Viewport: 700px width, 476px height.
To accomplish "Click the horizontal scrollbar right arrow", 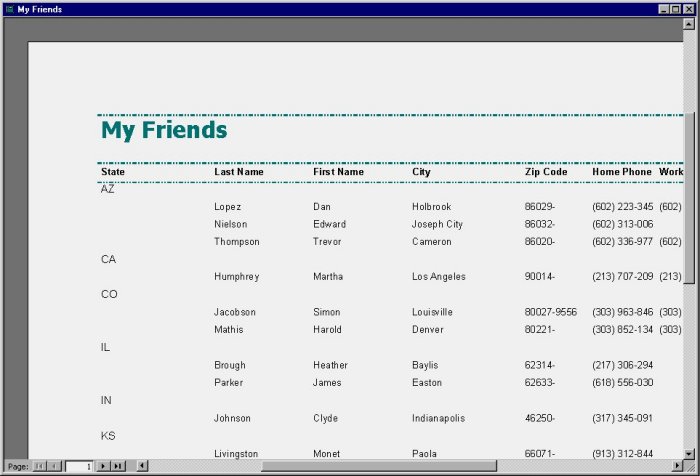I will pos(676,466).
